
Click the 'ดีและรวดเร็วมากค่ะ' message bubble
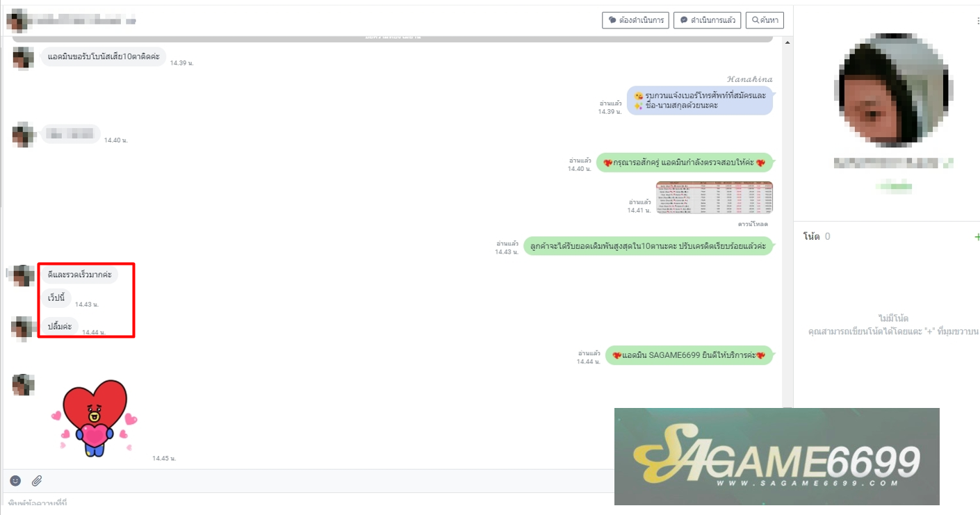[79, 275]
